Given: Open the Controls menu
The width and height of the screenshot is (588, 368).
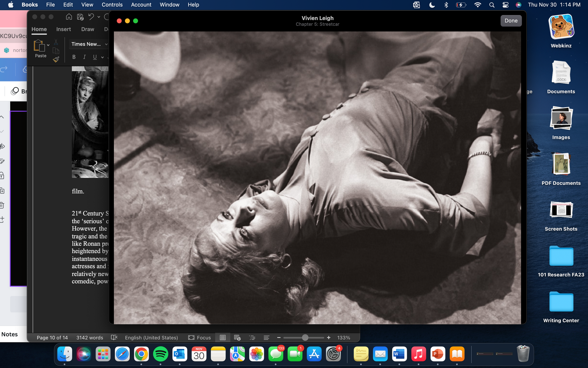Looking at the screenshot, I should (112, 5).
